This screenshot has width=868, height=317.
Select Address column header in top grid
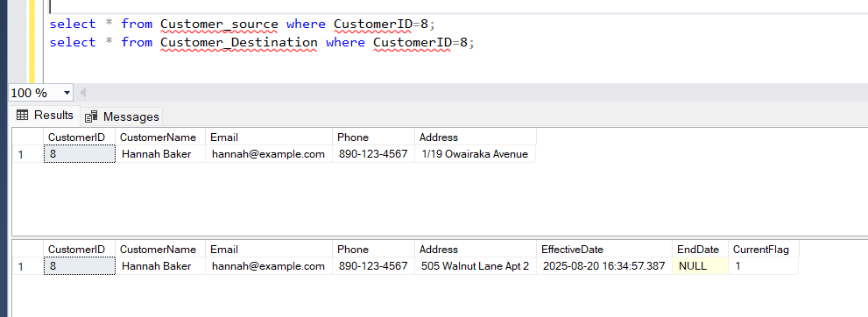[476, 137]
